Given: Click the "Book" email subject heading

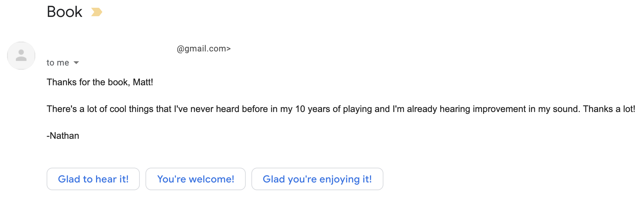Looking at the screenshot, I should click(x=65, y=12).
